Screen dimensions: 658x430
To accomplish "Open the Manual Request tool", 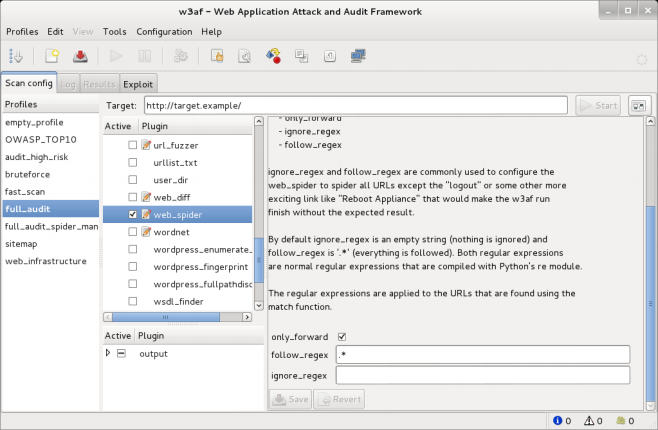I will [x=216, y=57].
